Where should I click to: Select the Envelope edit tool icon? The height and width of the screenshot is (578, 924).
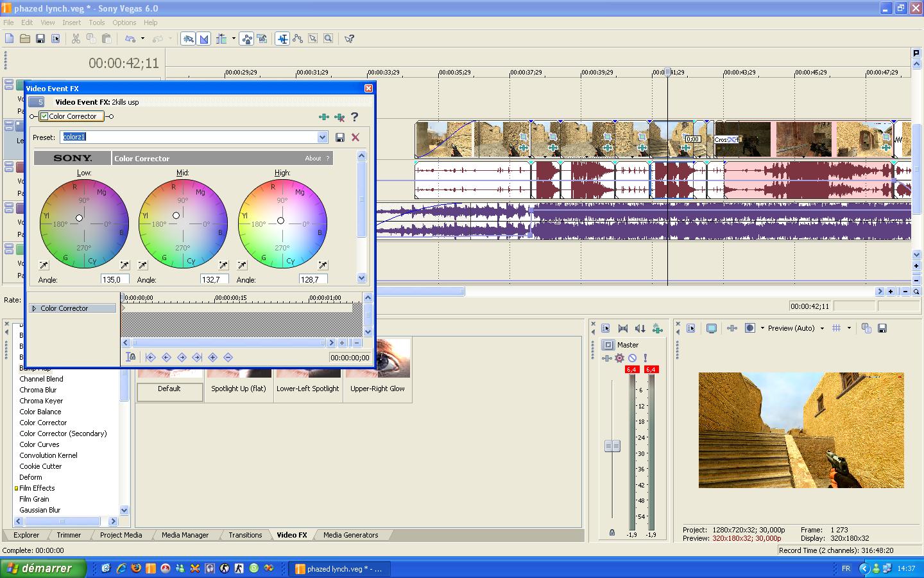pyautogui.click(x=298, y=39)
